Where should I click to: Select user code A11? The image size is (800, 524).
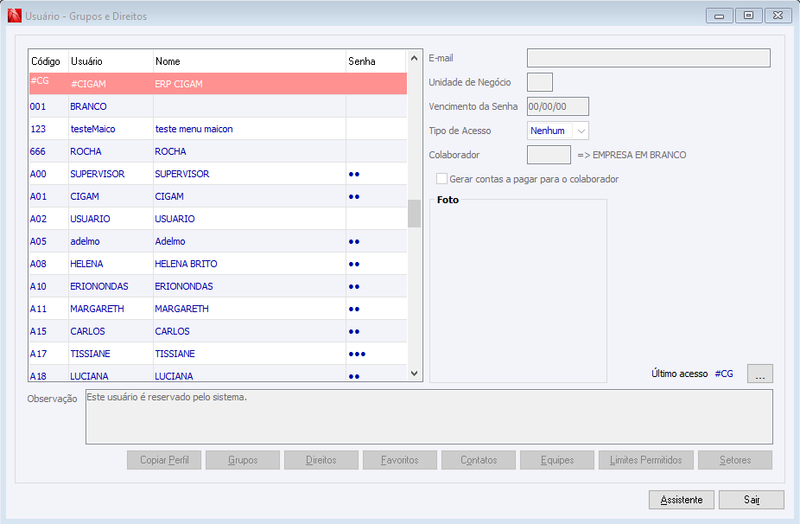[x=38, y=309]
